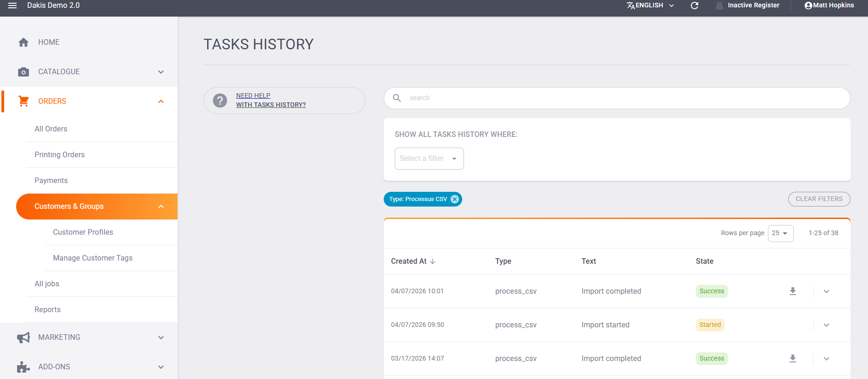
Task: Download file for 03/17/2026 14:07 task
Action: (x=793, y=359)
